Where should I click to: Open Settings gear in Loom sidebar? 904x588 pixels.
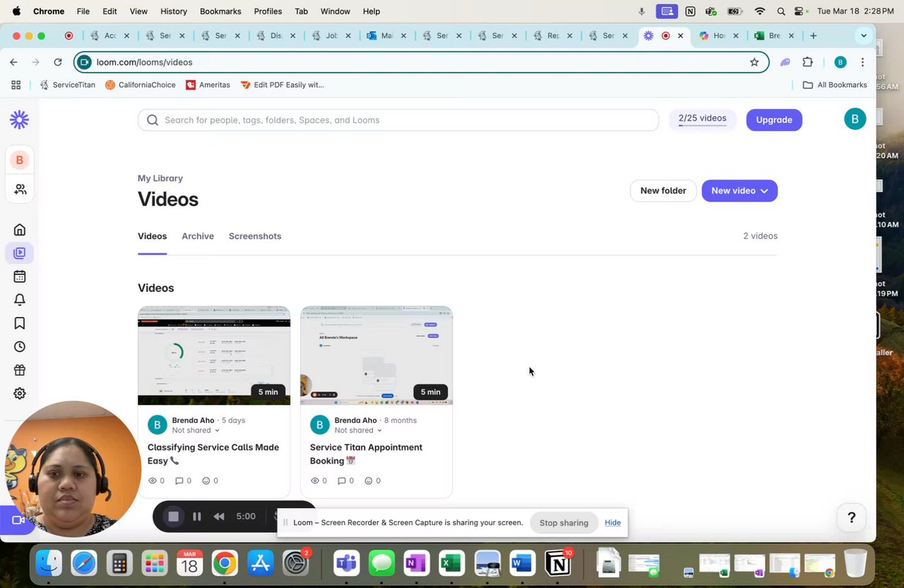[x=20, y=393]
